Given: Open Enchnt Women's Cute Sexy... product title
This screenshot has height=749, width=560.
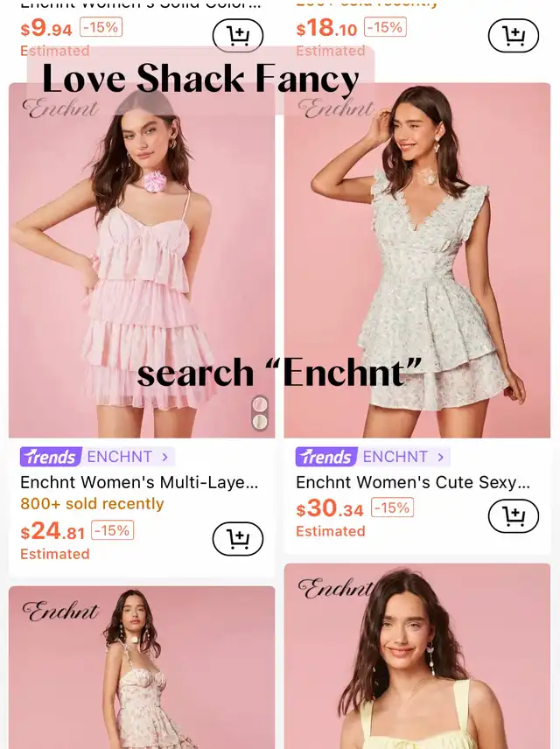Looking at the screenshot, I should [x=413, y=482].
